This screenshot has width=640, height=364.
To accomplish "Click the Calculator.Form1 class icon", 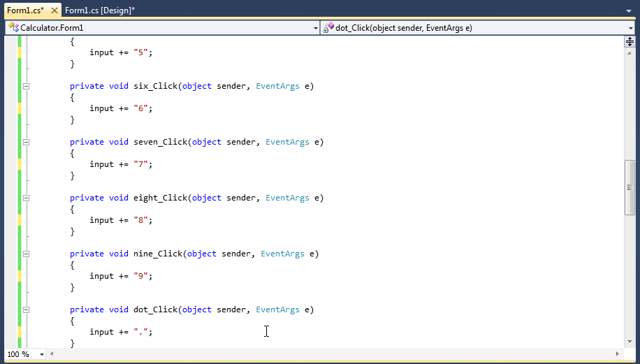I will tap(13, 28).
